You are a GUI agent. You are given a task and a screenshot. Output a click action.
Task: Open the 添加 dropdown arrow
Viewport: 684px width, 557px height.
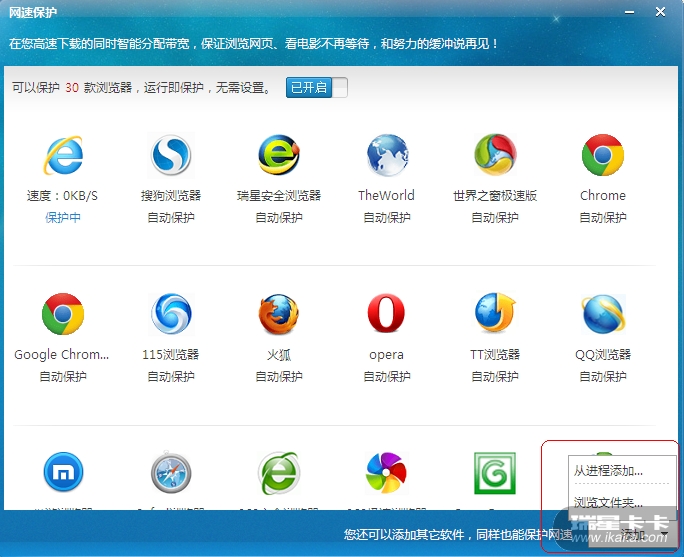click(x=664, y=534)
